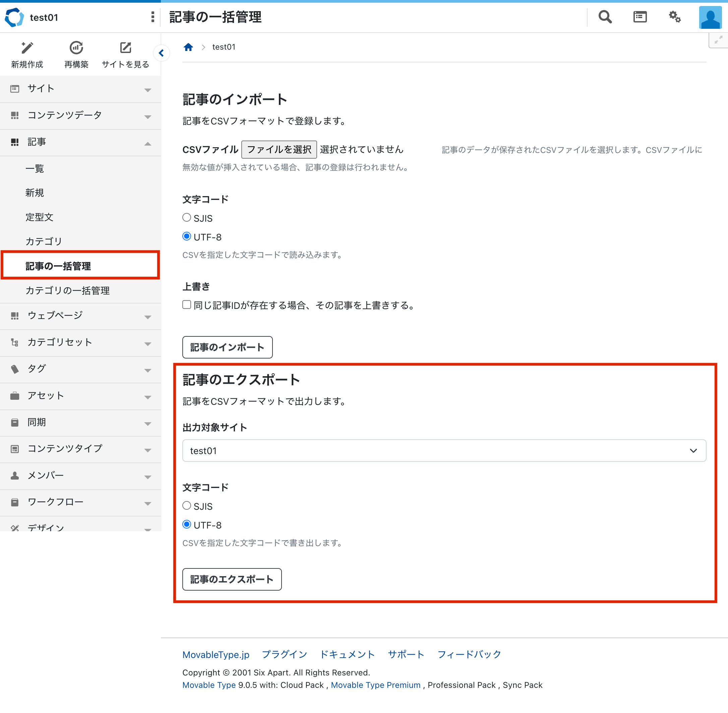728x713 pixels.
Task: Open the 出力対象サイト dropdown
Action: 444,450
